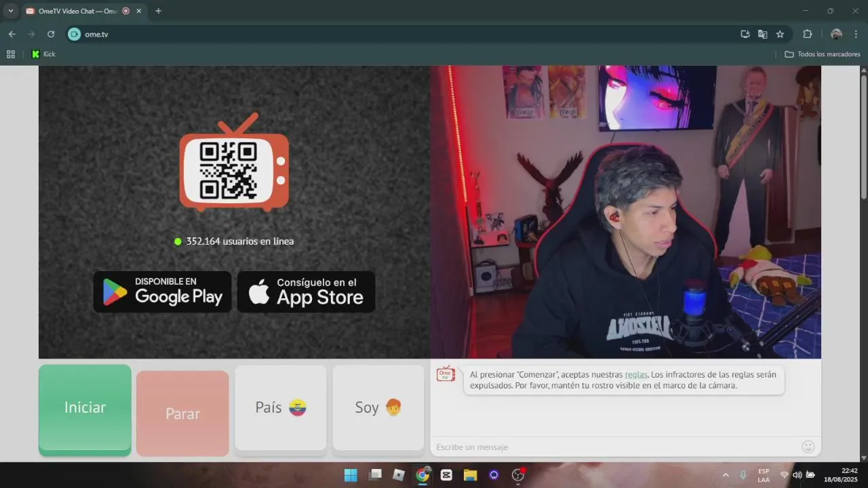
Task: Open Roblox from the taskbar
Action: point(399,475)
